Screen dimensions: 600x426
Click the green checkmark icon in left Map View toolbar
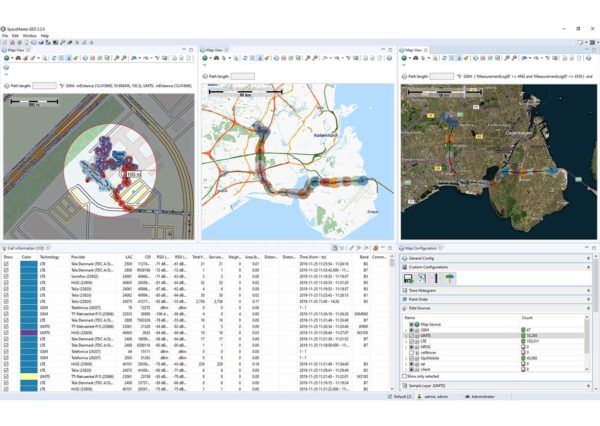pyautogui.click(x=76, y=58)
